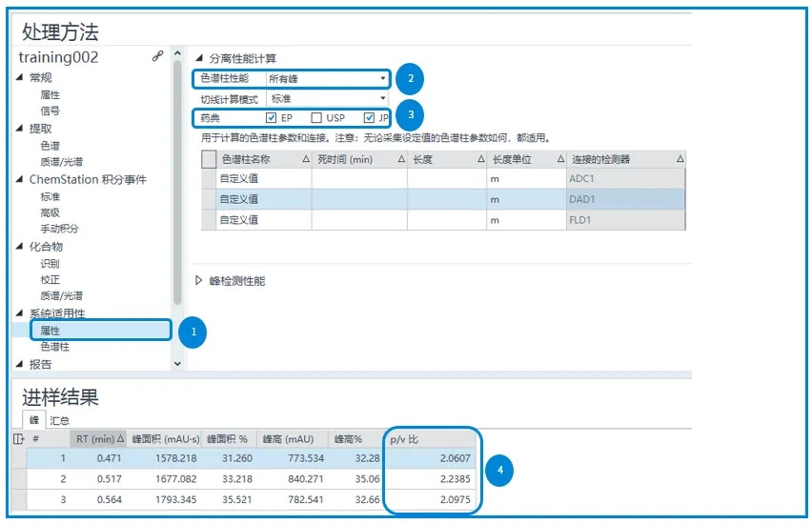Viewport: 812px width, 524px height.
Task: Open 手动积分 under ChemStation 积分事件
Action: pyautogui.click(x=59, y=229)
